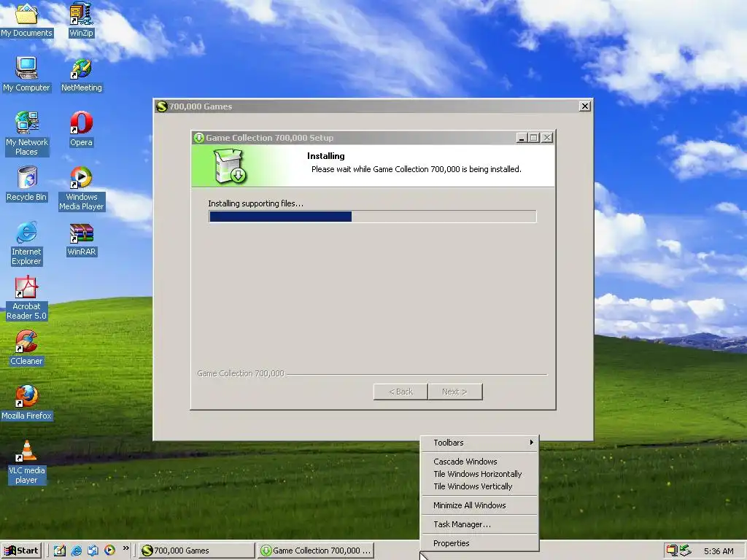Choose Cascade Windows from context menu
Image resolution: width=747 pixels, height=560 pixels.
pyautogui.click(x=480, y=462)
